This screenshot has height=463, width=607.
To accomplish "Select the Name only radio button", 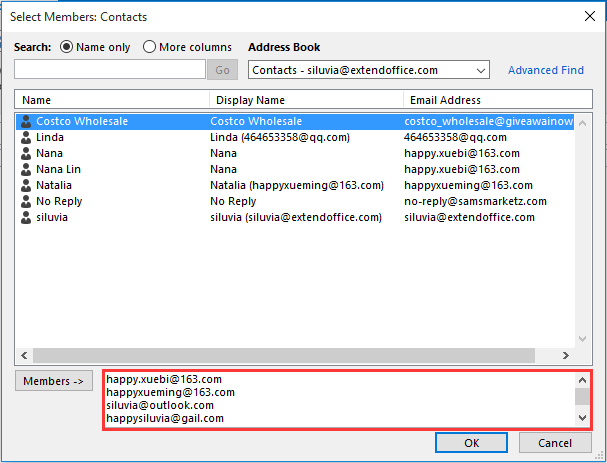I will coord(68,47).
